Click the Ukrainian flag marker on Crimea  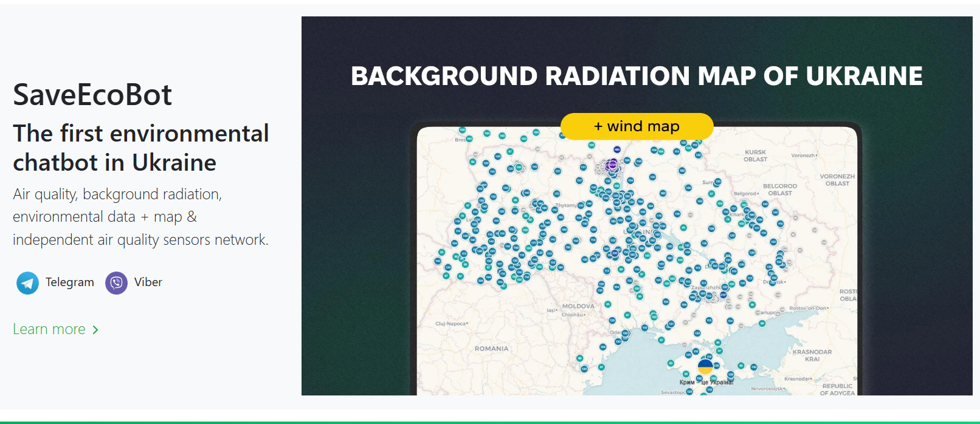pyautogui.click(x=705, y=367)
